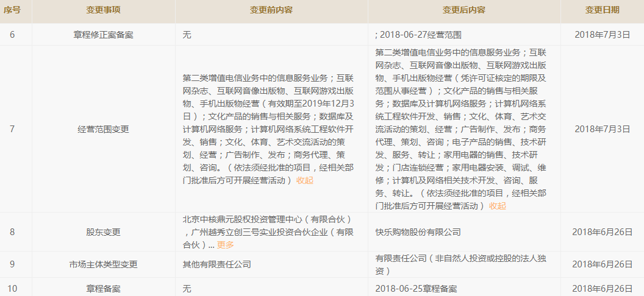
Task: Click the 2018年6月26日 date in row 9
Action: 602,264
